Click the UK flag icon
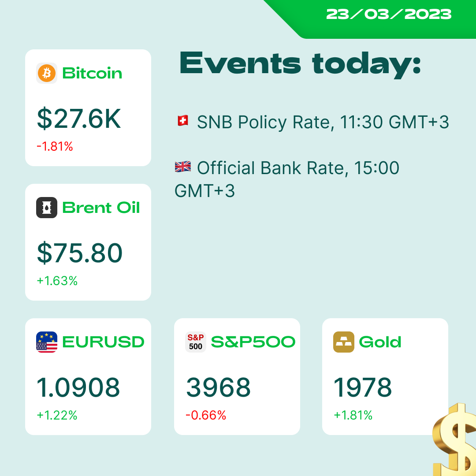The width and height of the screenshot is (476, 476). pyautogui.click(x=183, y=167)
